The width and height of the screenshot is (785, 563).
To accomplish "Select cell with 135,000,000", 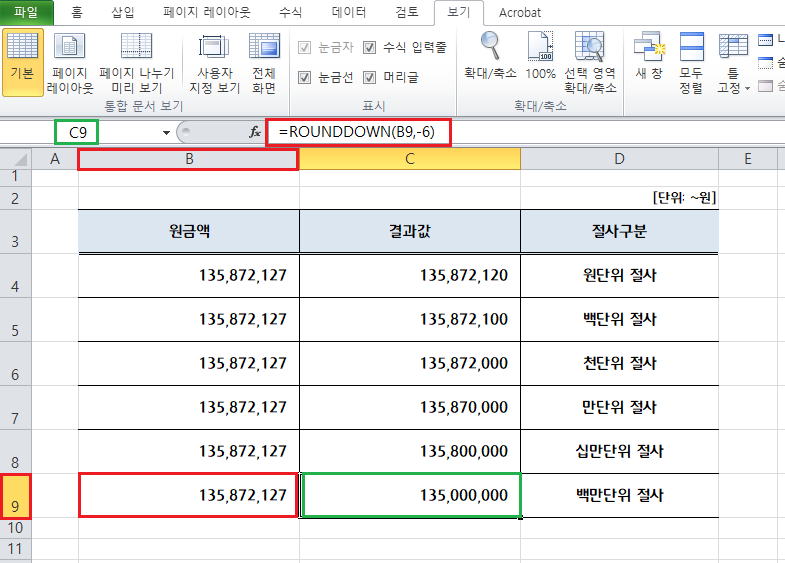I will pos(412,495).
